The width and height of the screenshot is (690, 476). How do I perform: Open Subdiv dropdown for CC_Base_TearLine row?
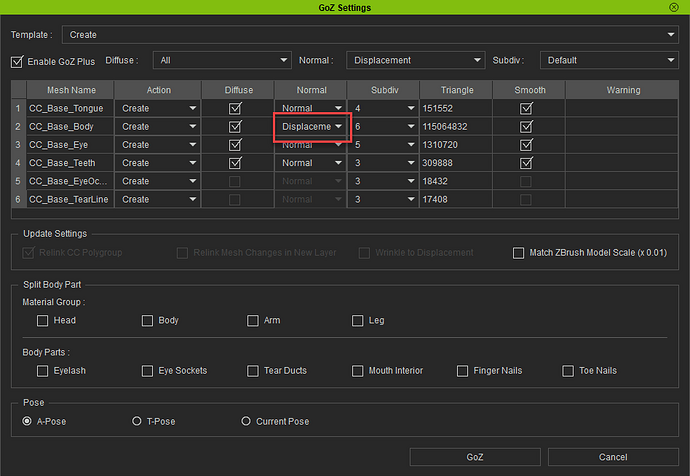tap(384, 199)
